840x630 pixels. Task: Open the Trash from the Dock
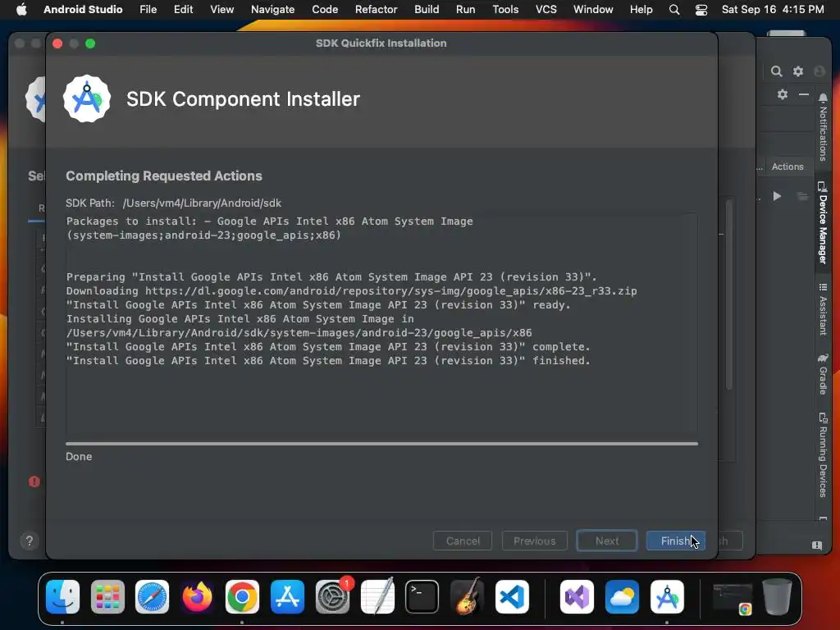pyautogui.click(x=778, y=597)
